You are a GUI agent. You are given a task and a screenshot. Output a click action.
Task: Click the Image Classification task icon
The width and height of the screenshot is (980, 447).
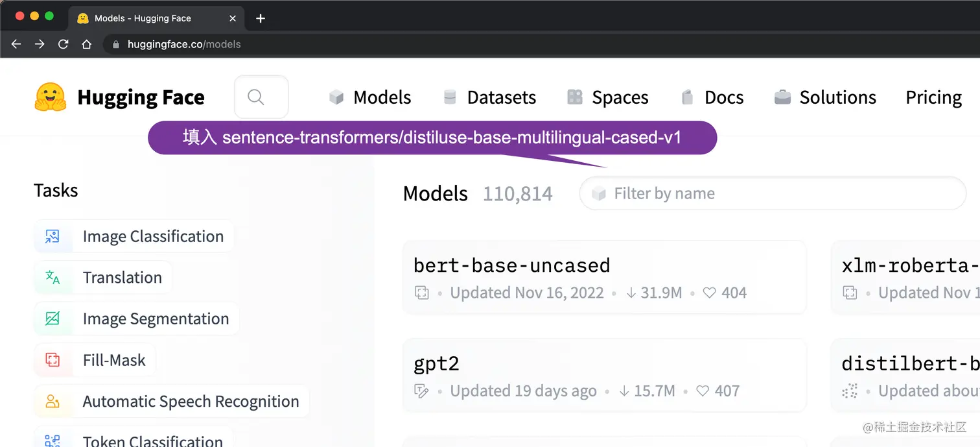[x=52, y=237]
